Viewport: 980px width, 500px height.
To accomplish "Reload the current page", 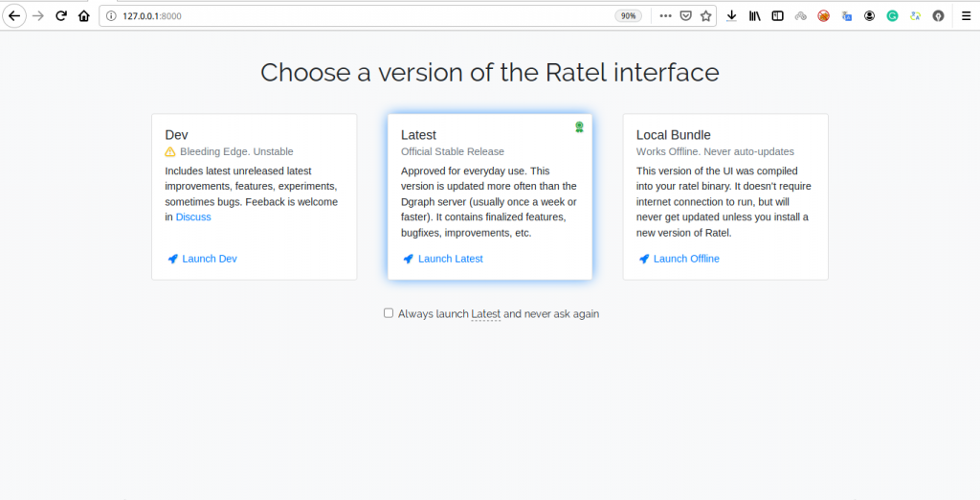I will coord(61,16).
